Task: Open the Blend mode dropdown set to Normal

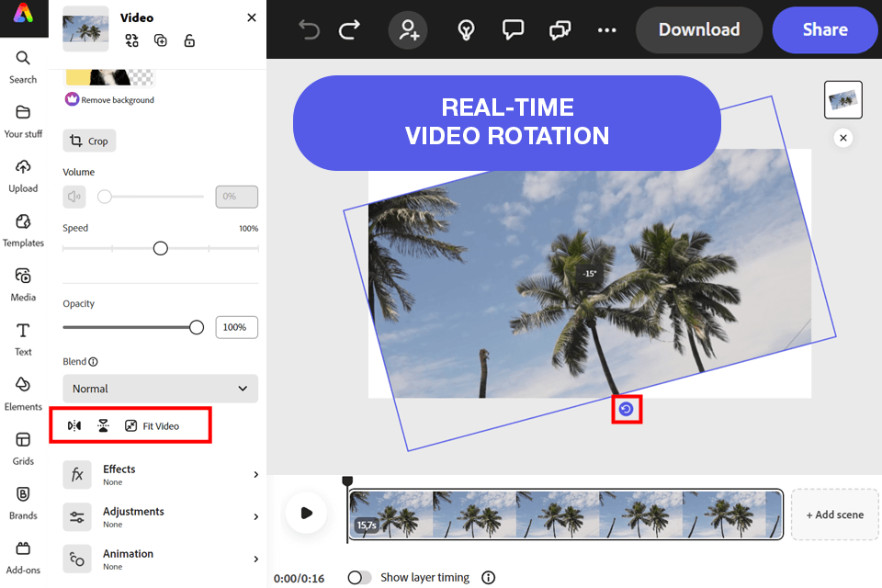Action: click(160, 389)
